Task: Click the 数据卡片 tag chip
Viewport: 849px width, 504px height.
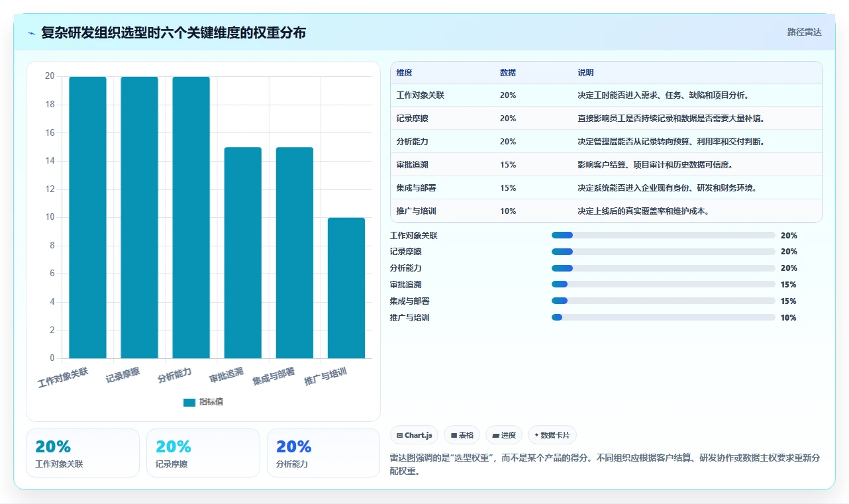Action: point(552,435)
